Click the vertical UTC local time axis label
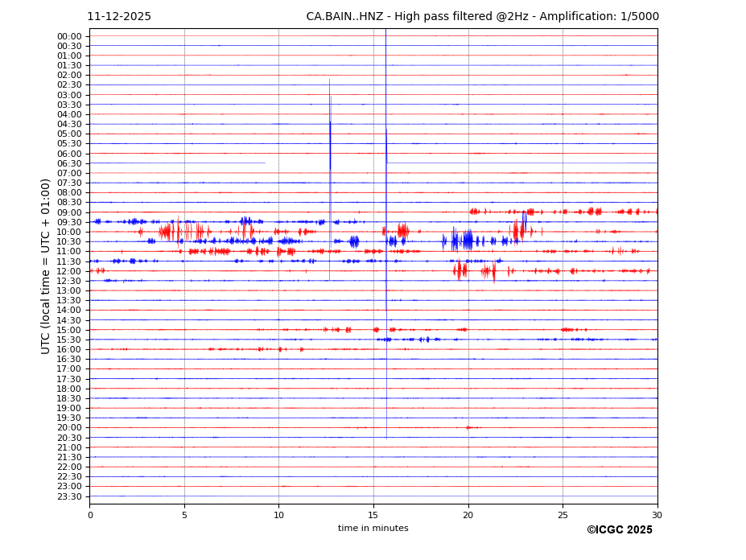The image size is (746, 560). click(47, 266)
